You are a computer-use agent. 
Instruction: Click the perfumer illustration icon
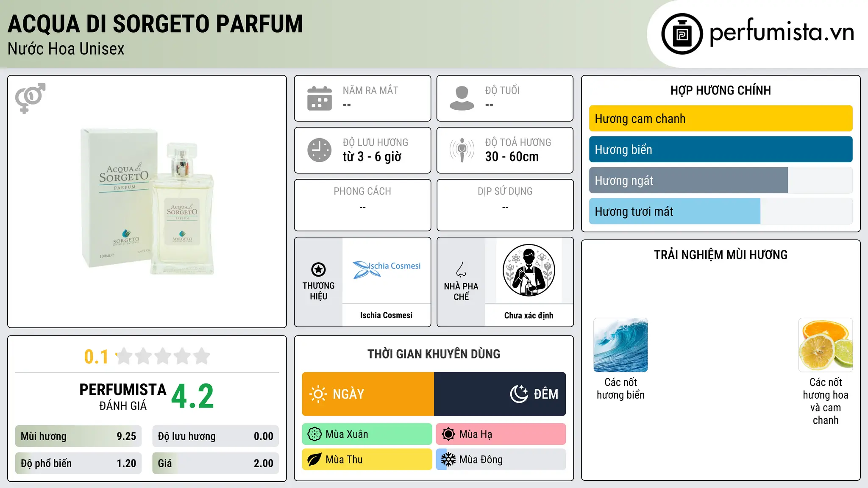(x=529, y=270)
